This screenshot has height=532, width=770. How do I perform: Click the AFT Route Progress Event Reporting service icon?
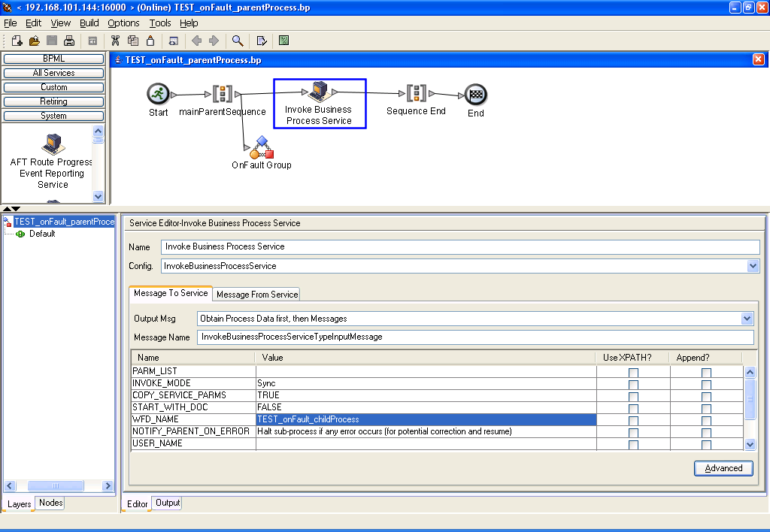point(53,142)
